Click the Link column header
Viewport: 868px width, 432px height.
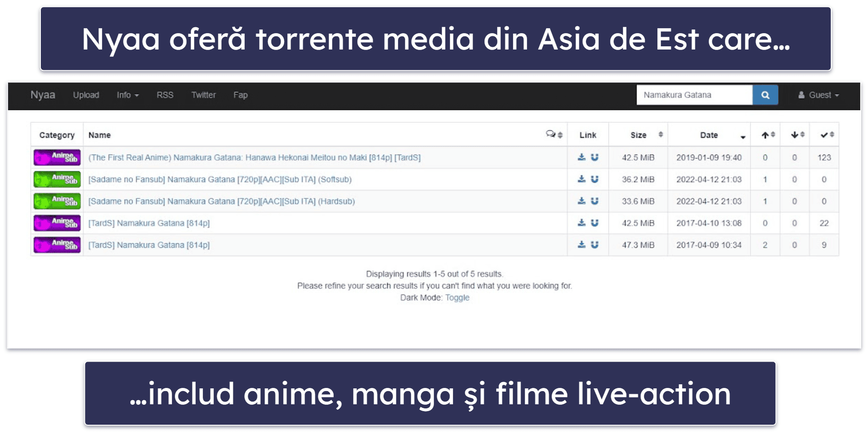588,135
